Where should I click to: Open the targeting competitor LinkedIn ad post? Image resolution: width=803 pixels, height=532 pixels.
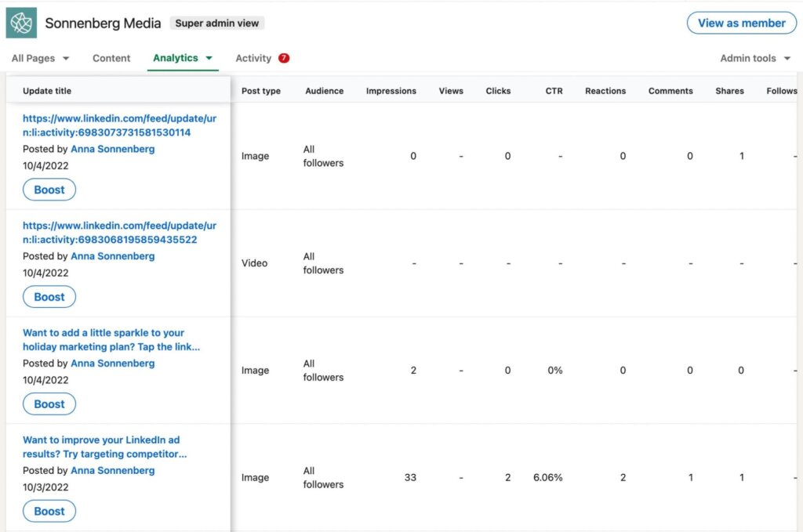(104, 447)
